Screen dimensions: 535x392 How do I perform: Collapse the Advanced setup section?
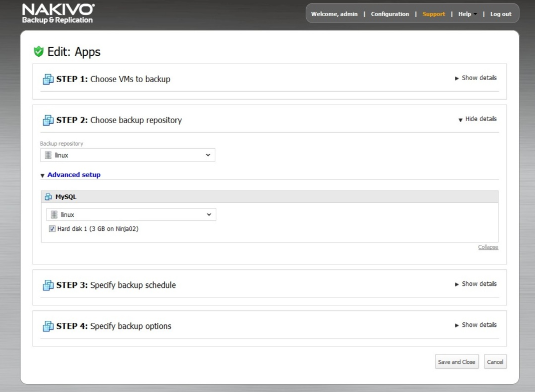click(x=43, y=176)
